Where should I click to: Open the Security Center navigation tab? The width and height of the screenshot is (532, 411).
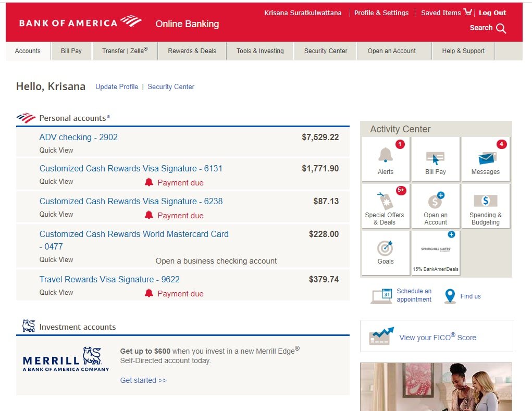(326, 51)
